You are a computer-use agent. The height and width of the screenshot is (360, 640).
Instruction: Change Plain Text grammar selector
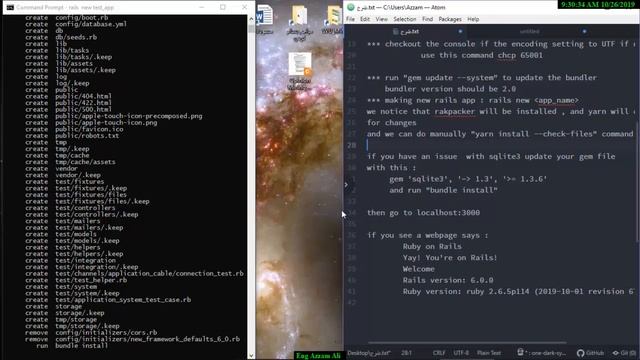(x=489, y=353)
